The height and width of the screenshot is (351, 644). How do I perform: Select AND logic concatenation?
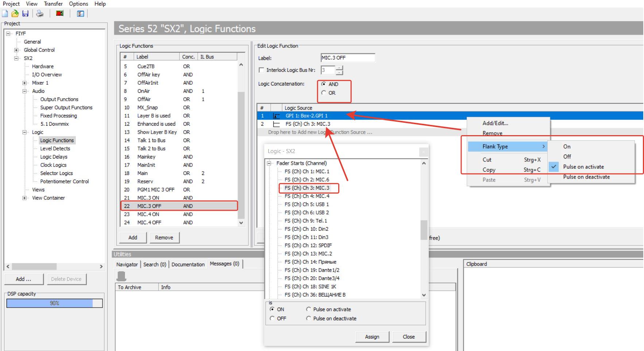point(324,84)
